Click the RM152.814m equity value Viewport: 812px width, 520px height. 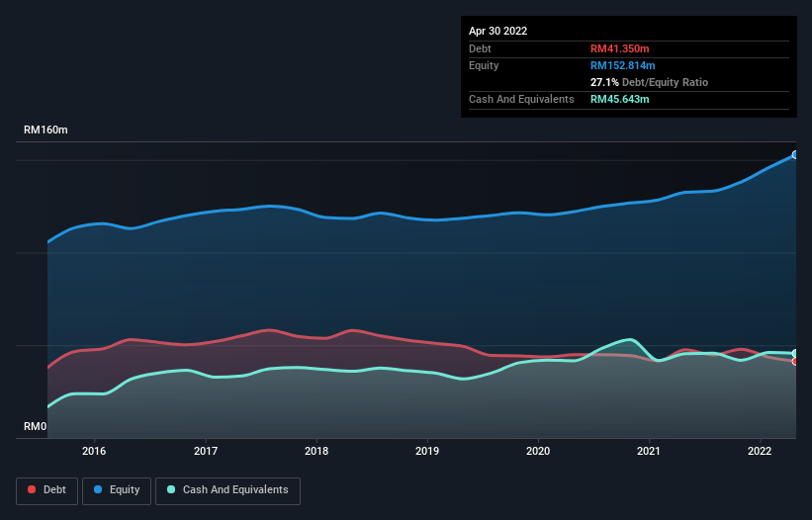[623, 65]
